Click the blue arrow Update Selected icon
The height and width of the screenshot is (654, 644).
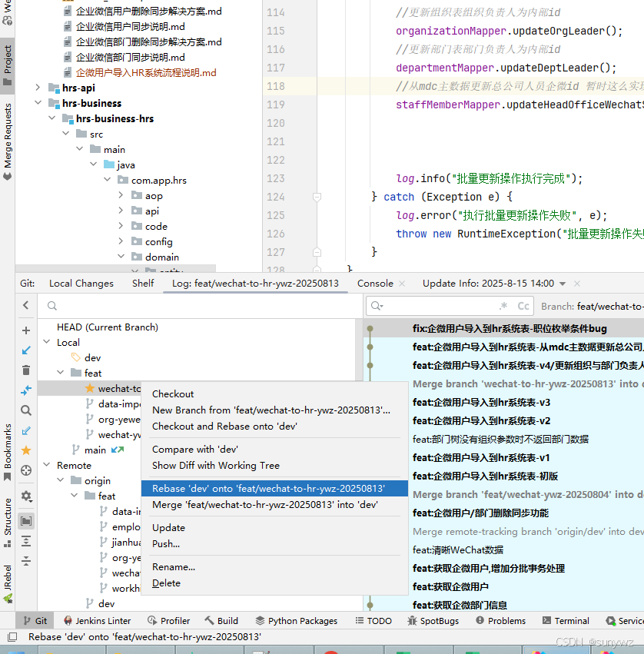coord(26,350)
